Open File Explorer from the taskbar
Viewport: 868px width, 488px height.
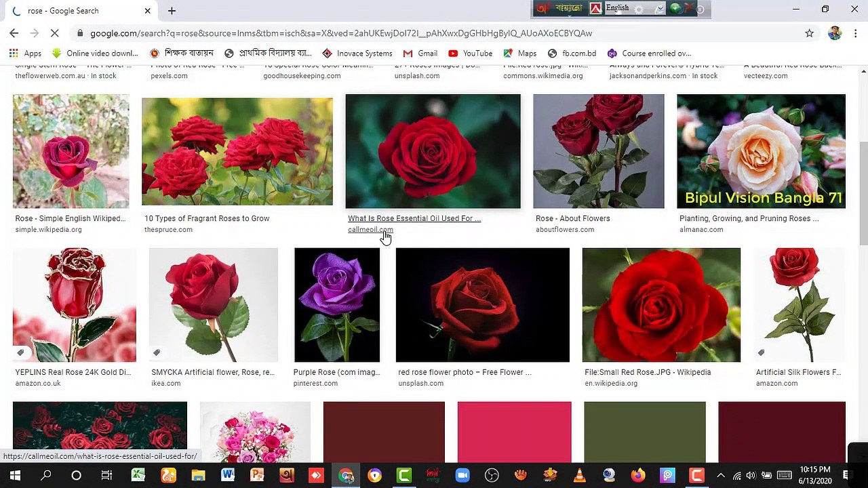[x=197, y=475]
